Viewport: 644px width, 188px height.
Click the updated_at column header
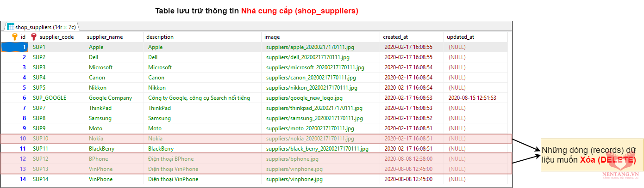(460, 37)
